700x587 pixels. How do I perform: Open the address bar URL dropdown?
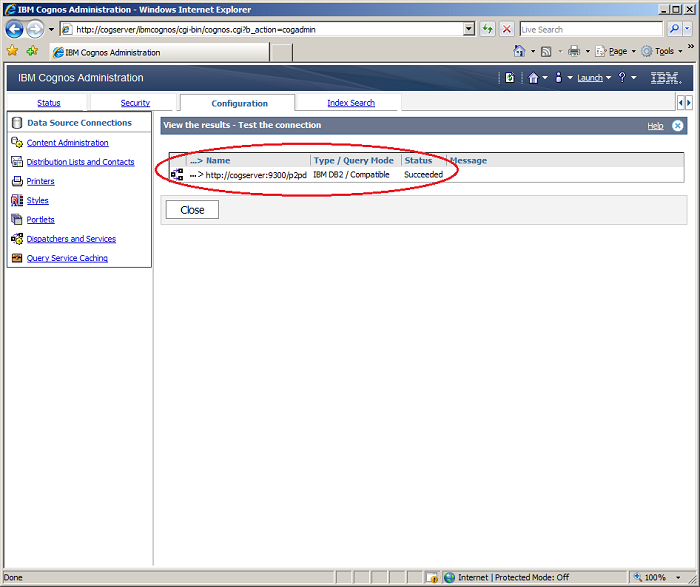coord(469,29)
